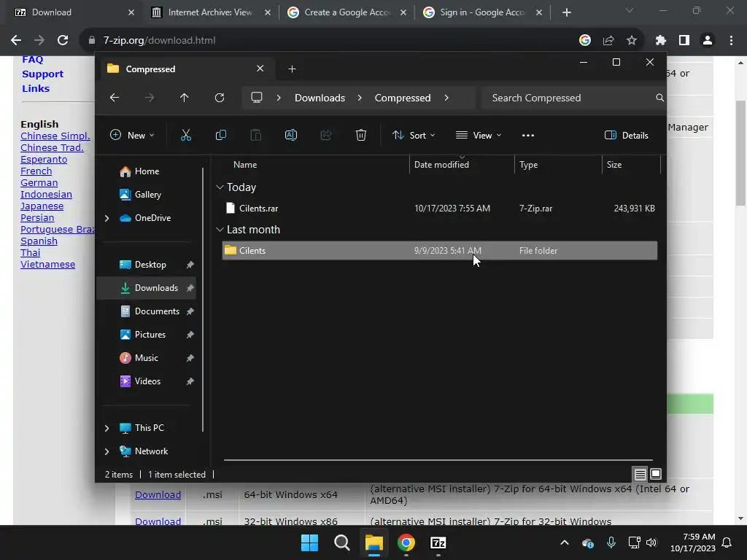This screenshot has height=560, width=747.
Task: Refresh the Compressed folder view
Action: (219, 98)
